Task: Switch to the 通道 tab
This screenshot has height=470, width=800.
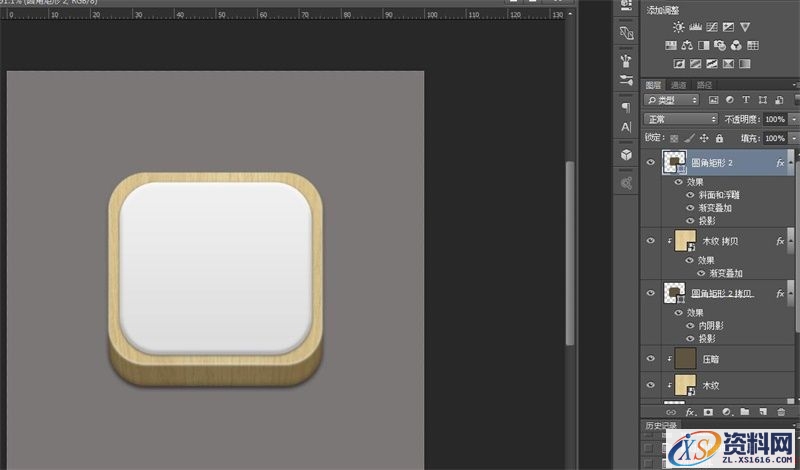Action: (x=678, y=85)
